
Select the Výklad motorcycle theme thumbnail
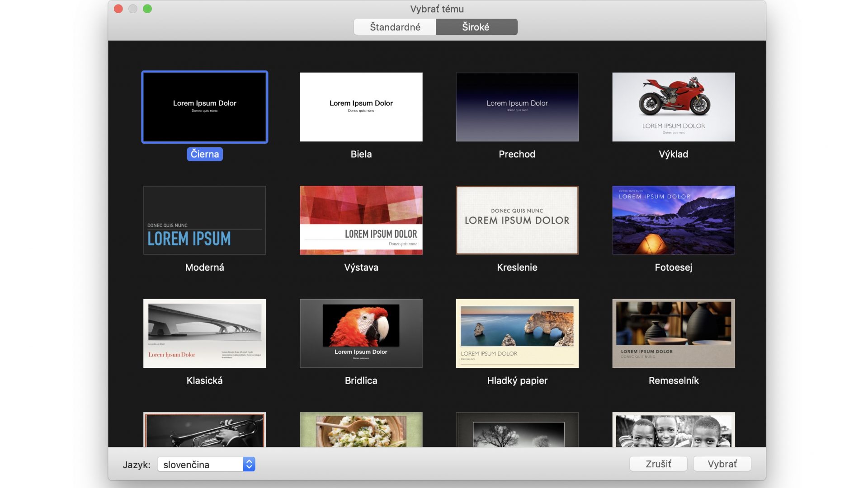(x=674, y=107)
